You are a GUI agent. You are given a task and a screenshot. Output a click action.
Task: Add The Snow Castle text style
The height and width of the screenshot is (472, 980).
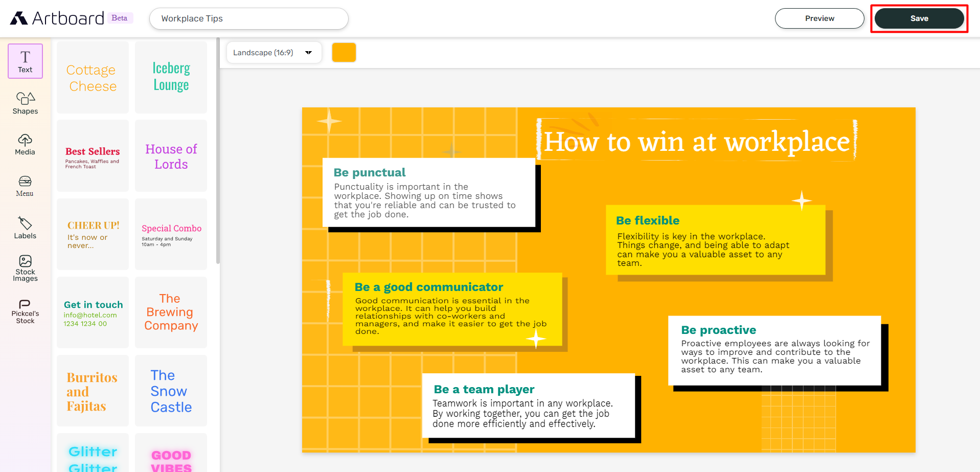(x=171, y=391)
